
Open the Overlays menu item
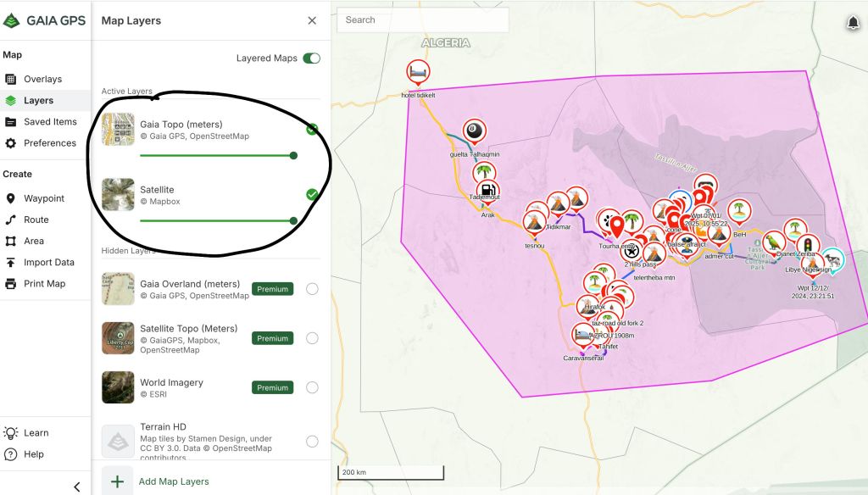pyautogui.click(x=42, y=80)
